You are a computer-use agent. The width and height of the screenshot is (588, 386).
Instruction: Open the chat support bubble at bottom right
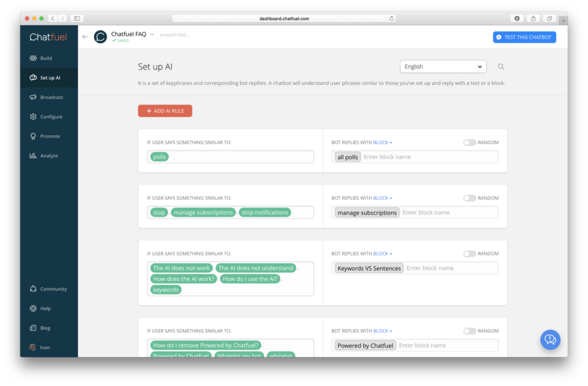pyautogui.click(x=550, y=339)
